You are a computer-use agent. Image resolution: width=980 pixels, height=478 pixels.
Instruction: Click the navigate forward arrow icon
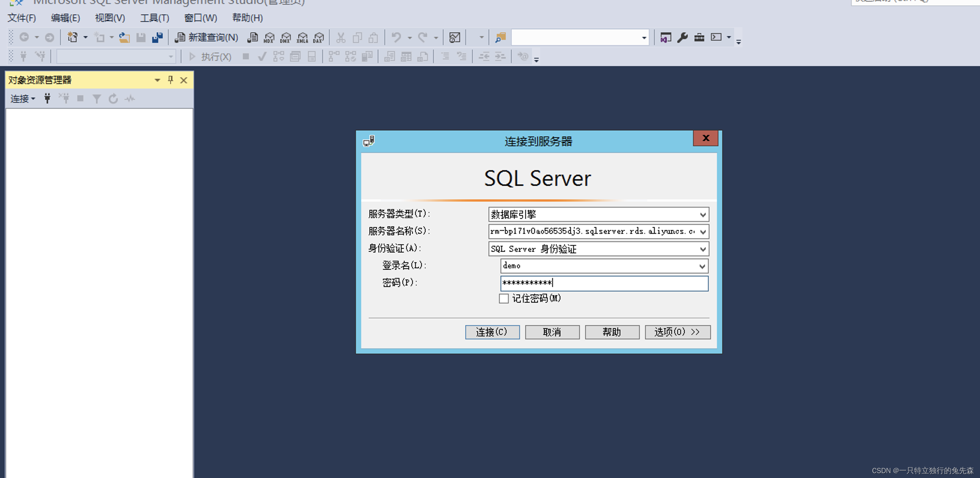49,37
